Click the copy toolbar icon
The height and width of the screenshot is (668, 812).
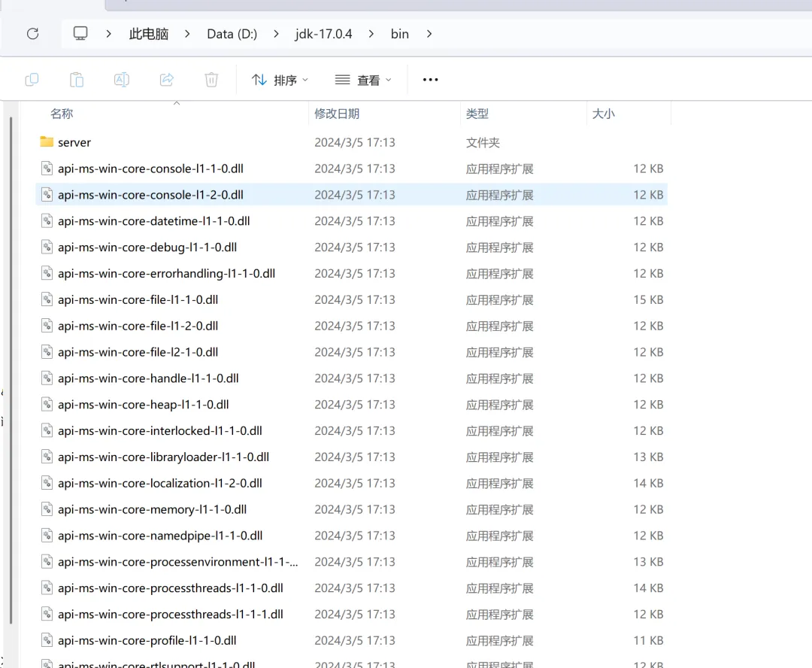click(x=32, y=80)
